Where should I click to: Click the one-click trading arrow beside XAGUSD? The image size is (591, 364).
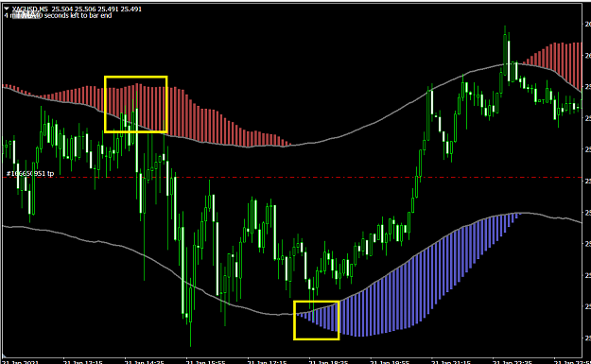coord(6,9)
